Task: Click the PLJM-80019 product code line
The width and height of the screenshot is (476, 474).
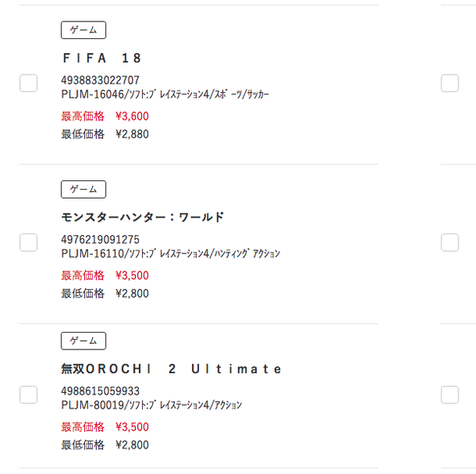Action: [x=152, y=405]
